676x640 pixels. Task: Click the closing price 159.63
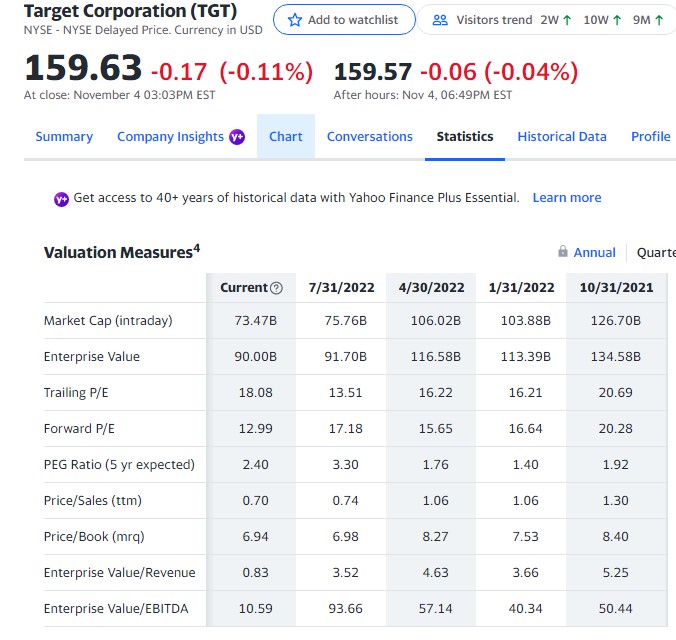tap(83, 68)
